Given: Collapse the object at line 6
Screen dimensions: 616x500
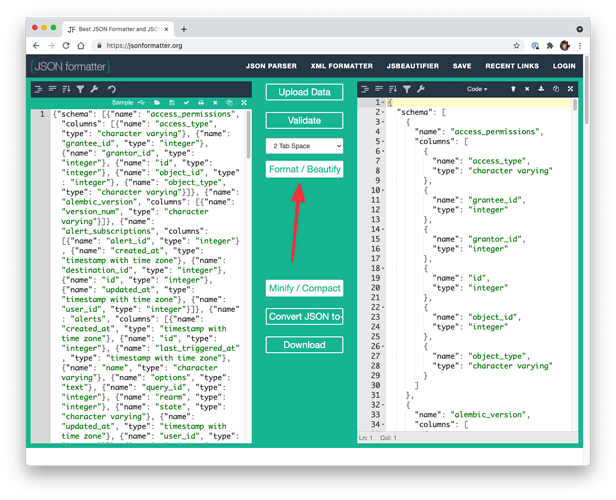Looking at the screenshot, I should 383,151.
